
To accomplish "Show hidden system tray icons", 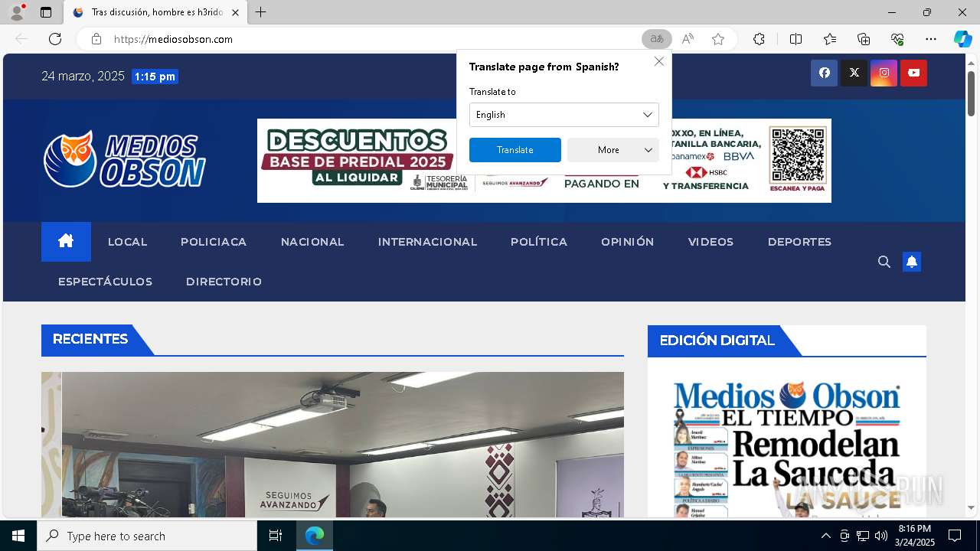I will pos(825,536).
